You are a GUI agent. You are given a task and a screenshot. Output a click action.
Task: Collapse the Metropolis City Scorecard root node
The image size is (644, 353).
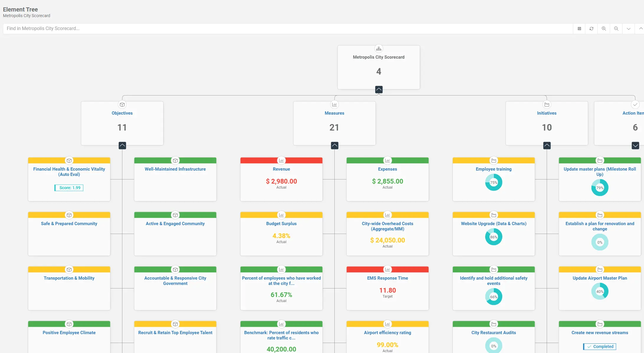click(x=379, y=90)
